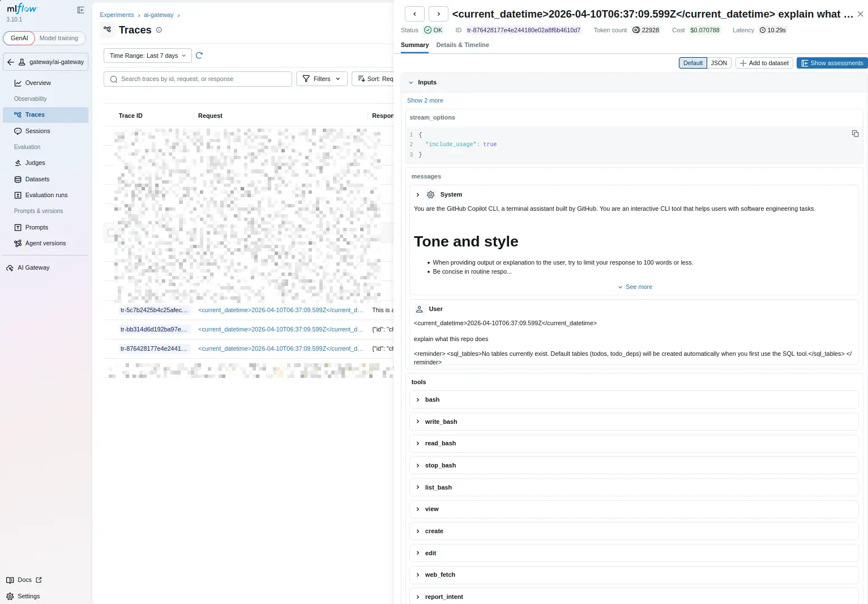Check the trace row checkbox
This screenshot has height=604, width=868.
pos(111,232)
